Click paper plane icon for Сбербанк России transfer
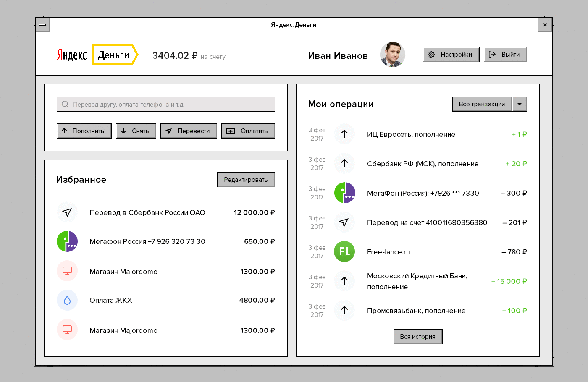588x382 pixels. [67, 212]
